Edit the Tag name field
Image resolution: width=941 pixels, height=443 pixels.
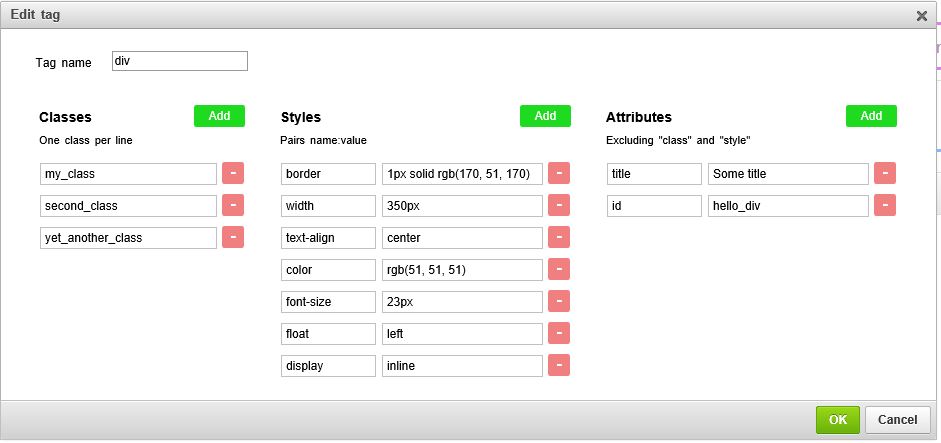(x=179, y=61)
